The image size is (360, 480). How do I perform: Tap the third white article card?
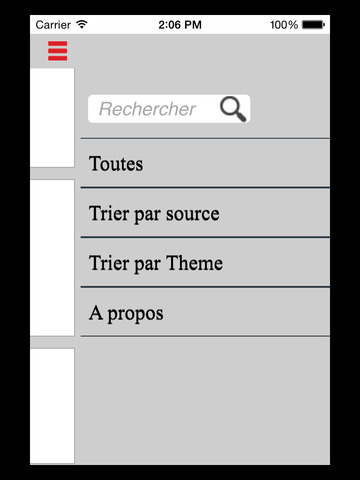pyautogui.click(x=52, y=406)
